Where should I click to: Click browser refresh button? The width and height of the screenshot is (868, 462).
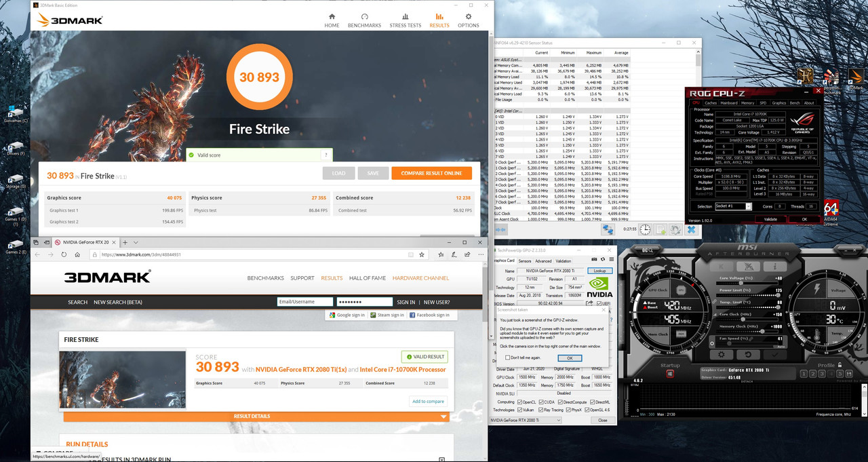tap(64, 254)
